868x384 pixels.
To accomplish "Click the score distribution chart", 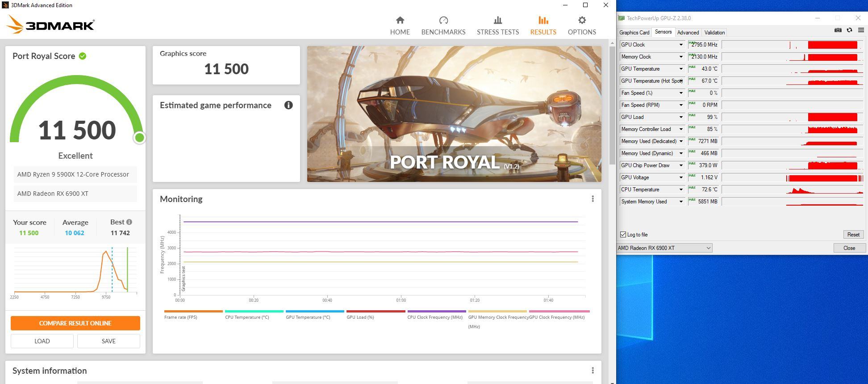I will [75, 273].
